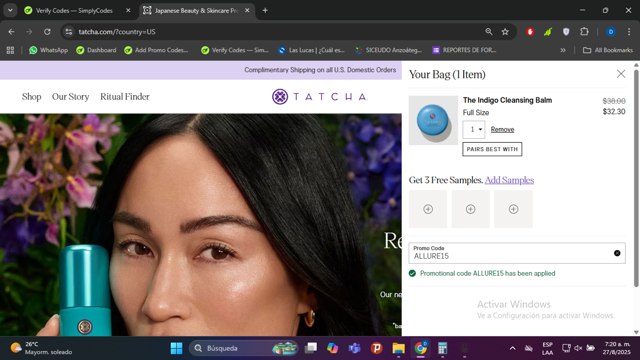View site information icon in address bar
Screen dimensions: 640x360
(69, 31)
